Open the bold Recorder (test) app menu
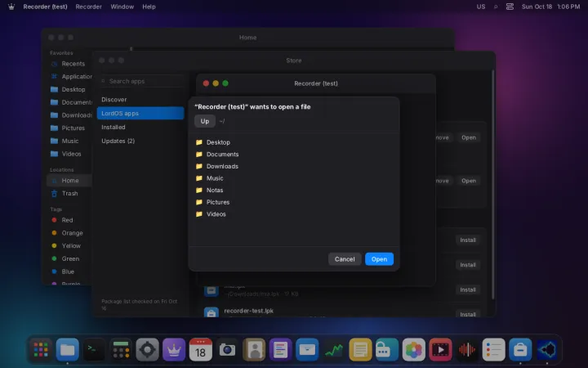The image size is (588, 368). 45,7
